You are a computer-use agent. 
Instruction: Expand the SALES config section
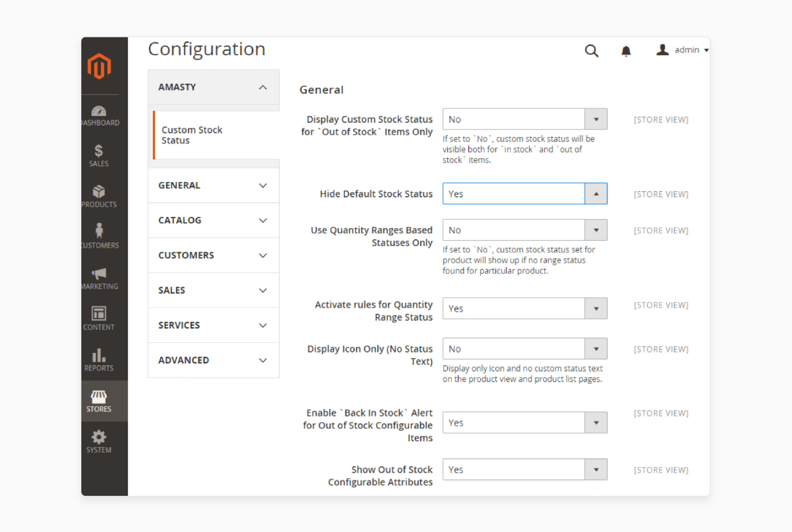213,290
